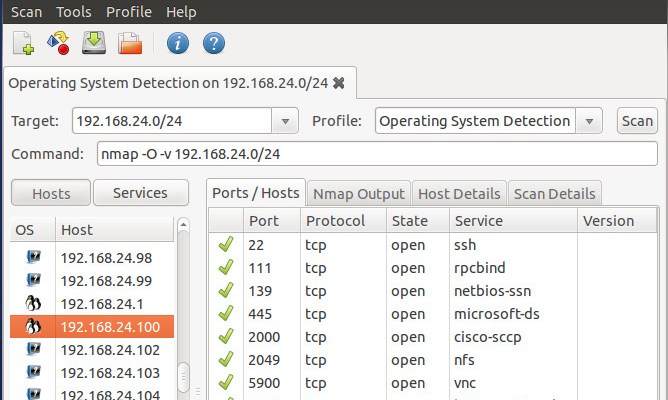Expand the Target dropdown arrow
The height and width of the screenshot is (400, 668).
pyautogui.click(x=285, y=121)
